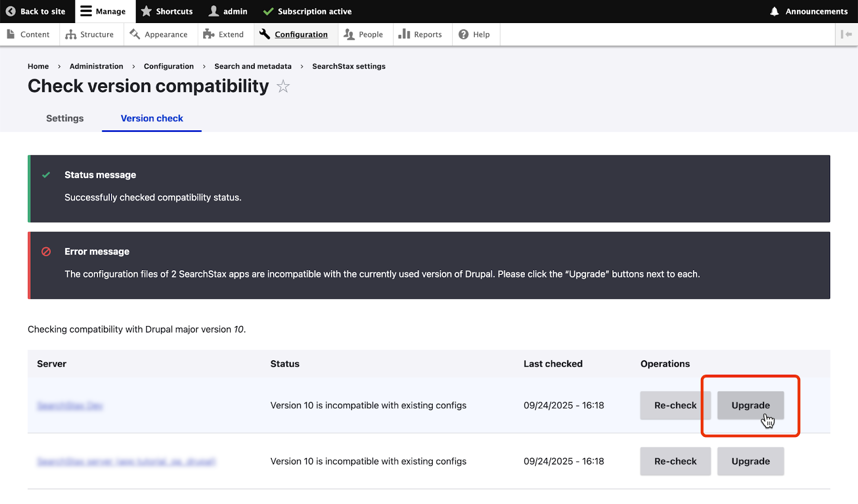Click the Operations column header
858x504 pixels.
pyautogui.click(x=665, y=364)
